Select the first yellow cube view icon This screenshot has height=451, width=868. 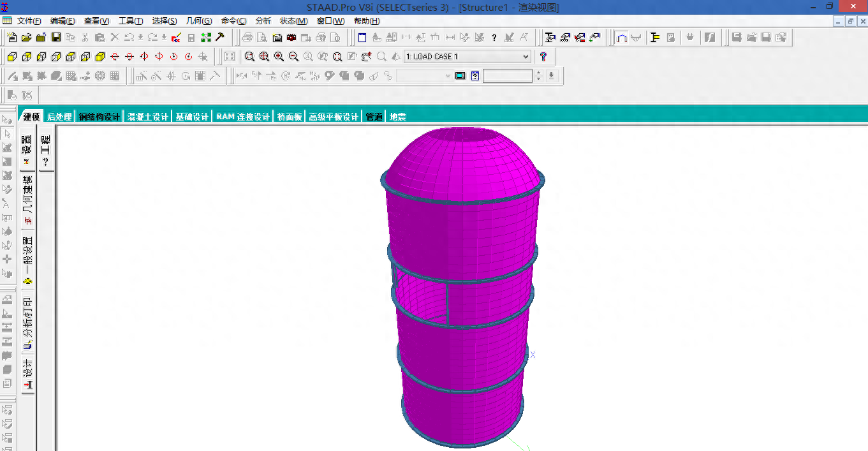click(12, 57)
